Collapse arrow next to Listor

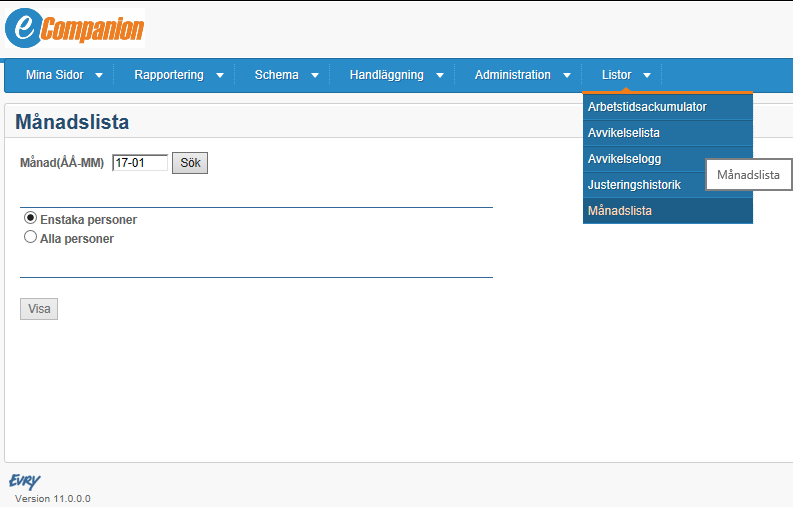tap(647, 75)
